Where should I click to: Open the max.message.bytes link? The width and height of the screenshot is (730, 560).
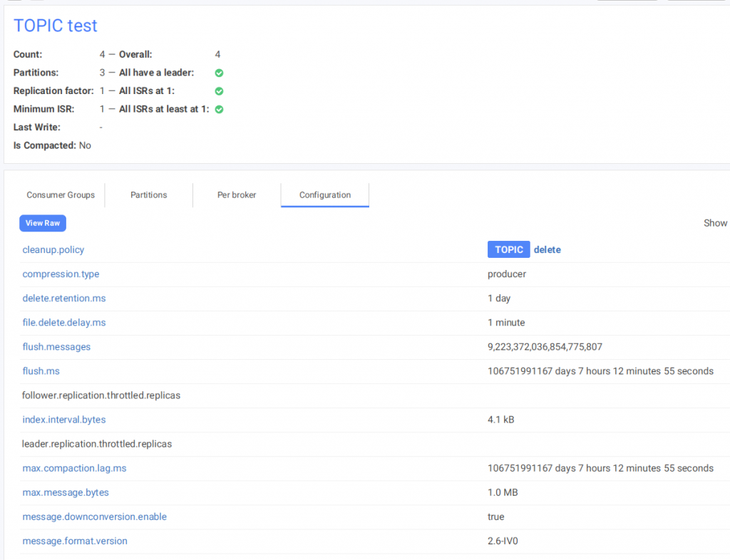pyautogui.click(x=66, y=492)
